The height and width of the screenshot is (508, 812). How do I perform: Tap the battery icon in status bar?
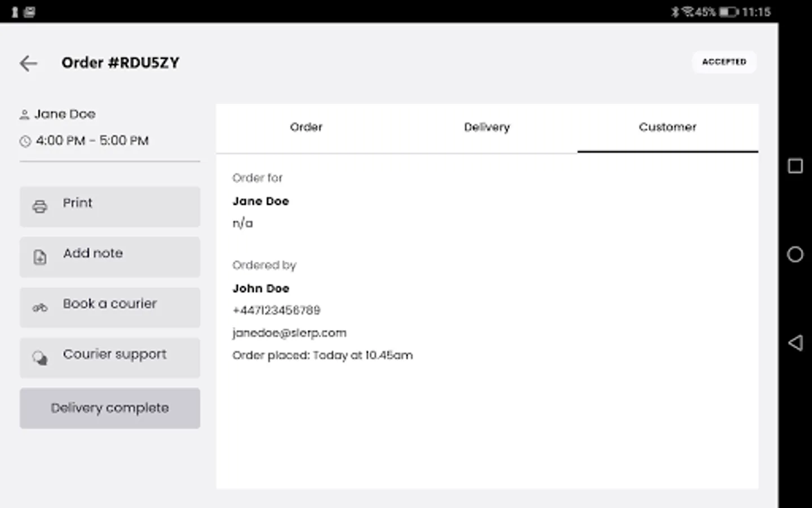728,12
